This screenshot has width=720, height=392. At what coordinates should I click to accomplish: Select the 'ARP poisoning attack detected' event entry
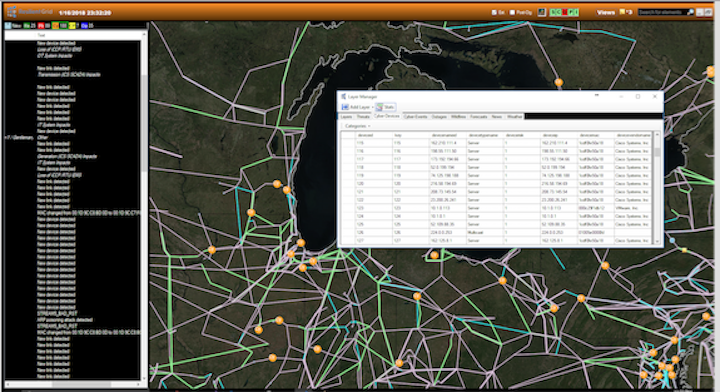pyautogui.click(x=65, y=320)
